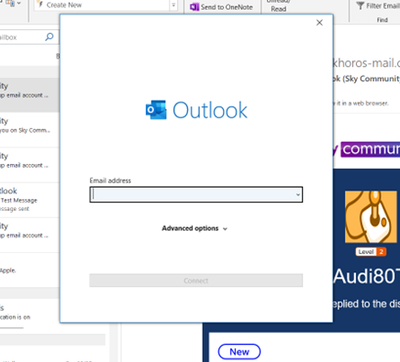Click the greyed-out Connect button

coord(196,281)
